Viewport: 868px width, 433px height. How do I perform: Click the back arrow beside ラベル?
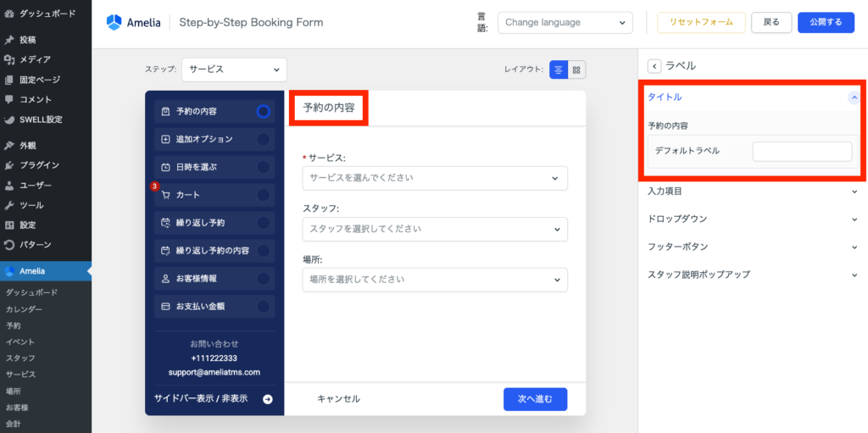tap(654, 66)
